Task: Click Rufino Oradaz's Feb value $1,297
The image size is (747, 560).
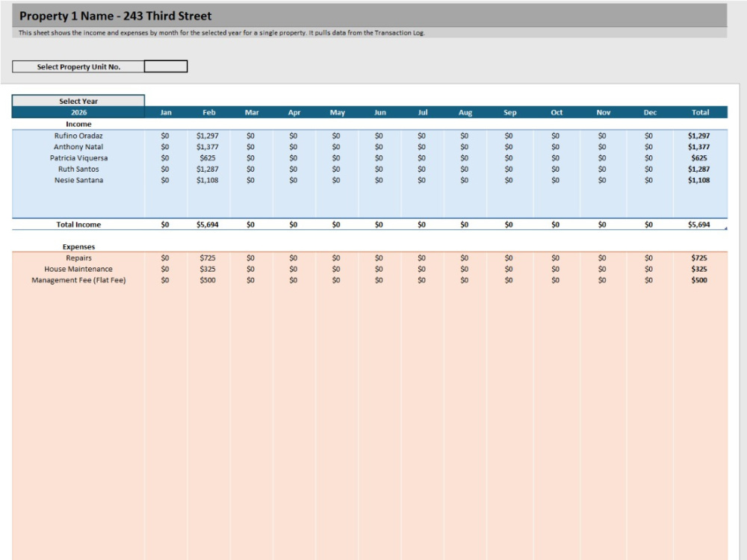Action: (x=207, y=136)
